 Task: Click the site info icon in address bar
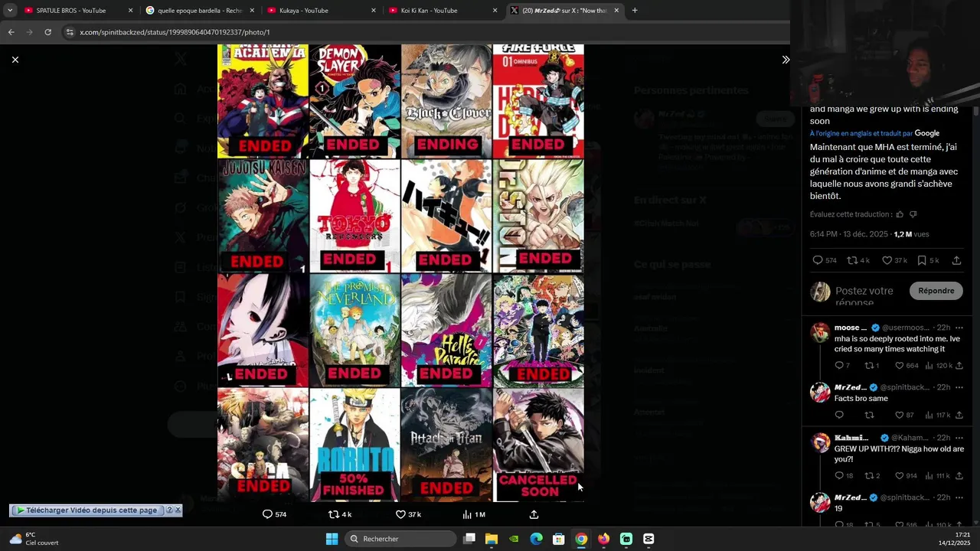70,32
